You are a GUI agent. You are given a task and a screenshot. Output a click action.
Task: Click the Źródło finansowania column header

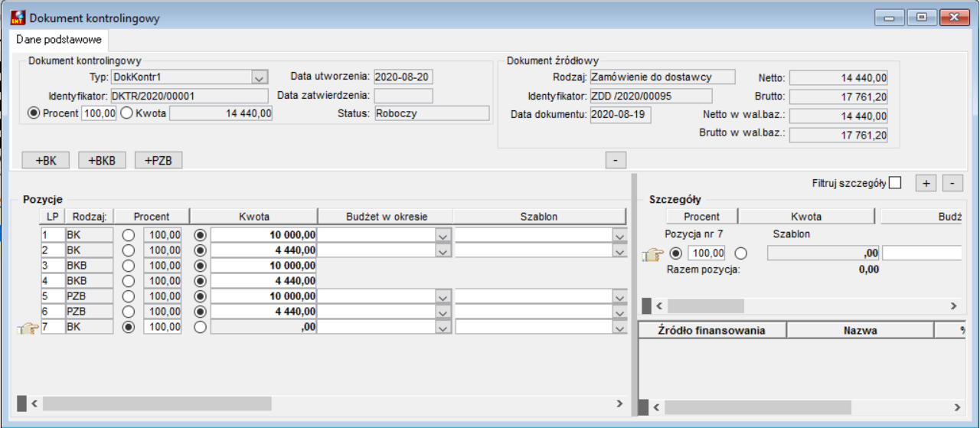coord(712,331)
